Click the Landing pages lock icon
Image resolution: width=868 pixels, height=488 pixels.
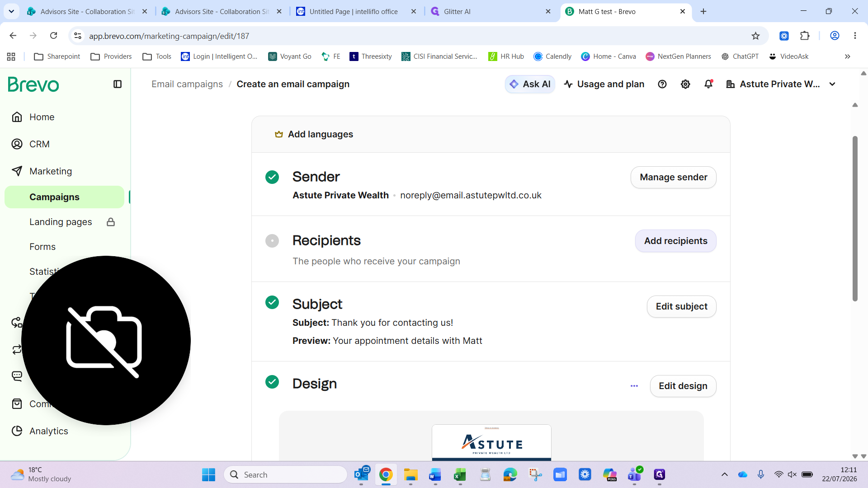click(x=111, y=222)
